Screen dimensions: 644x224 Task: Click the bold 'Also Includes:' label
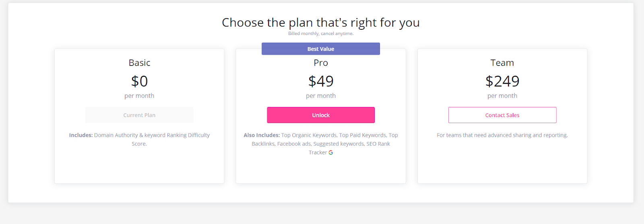[262, 135]
